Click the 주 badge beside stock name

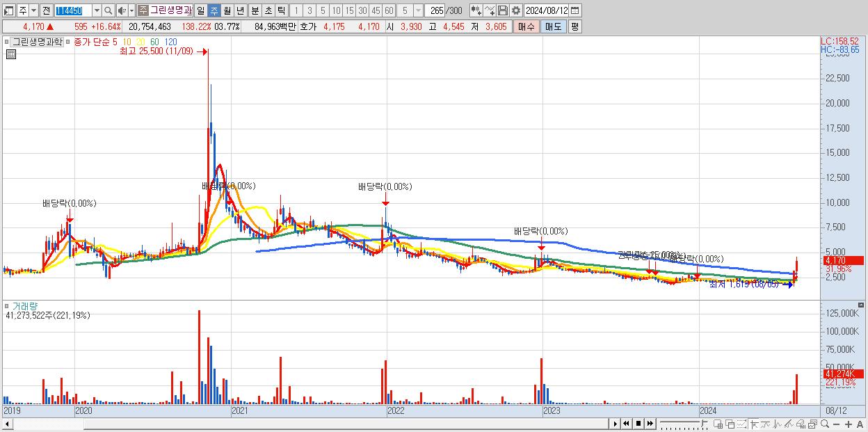tap(143, 10)
